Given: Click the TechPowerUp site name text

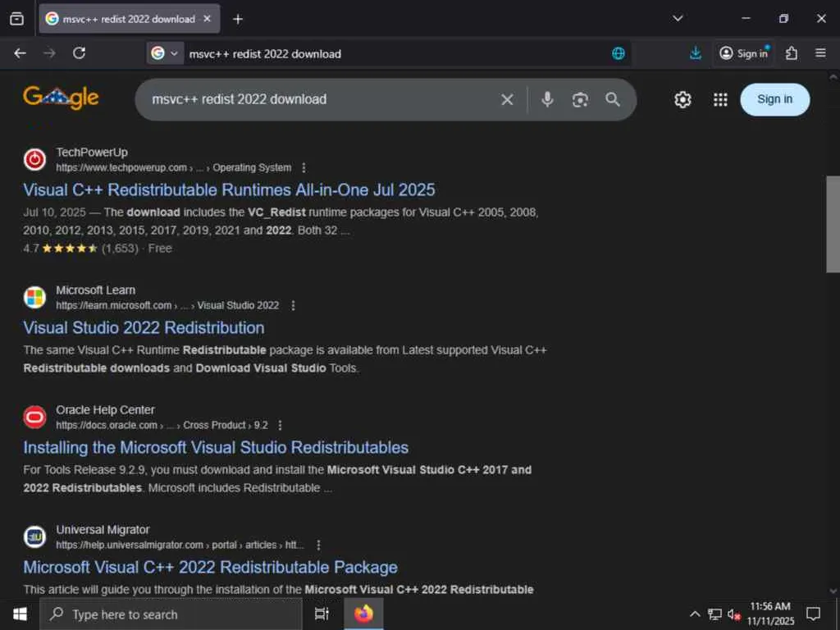Looking at the screenshot, I should coord(92,152).
